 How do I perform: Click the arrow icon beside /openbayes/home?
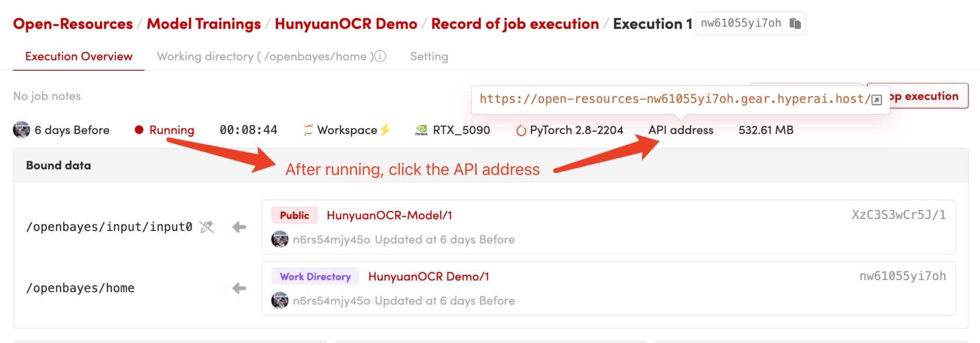point(240,288)
